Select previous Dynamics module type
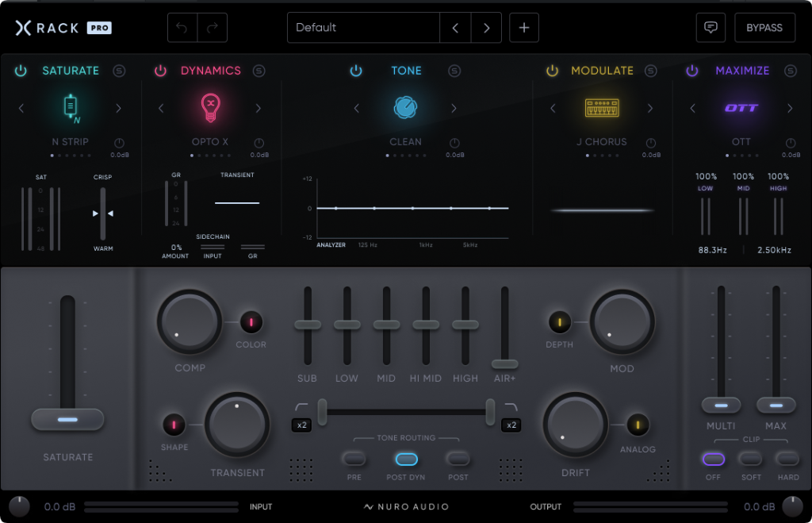The image size is (812, 523). [x=161, y=108]
